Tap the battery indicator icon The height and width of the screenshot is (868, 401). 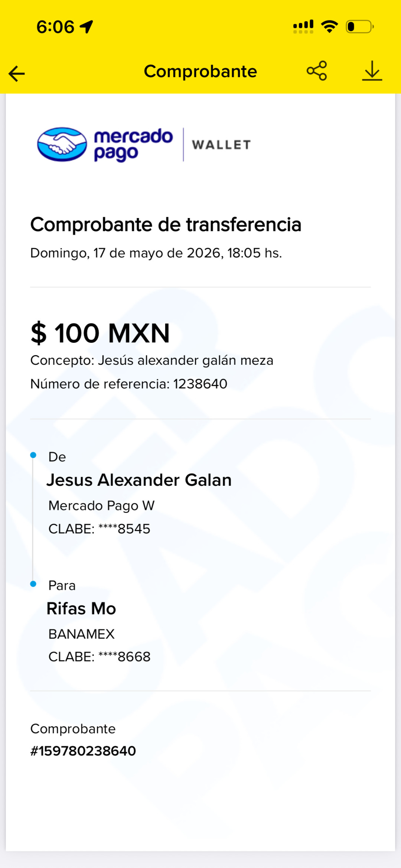[360, 27]
